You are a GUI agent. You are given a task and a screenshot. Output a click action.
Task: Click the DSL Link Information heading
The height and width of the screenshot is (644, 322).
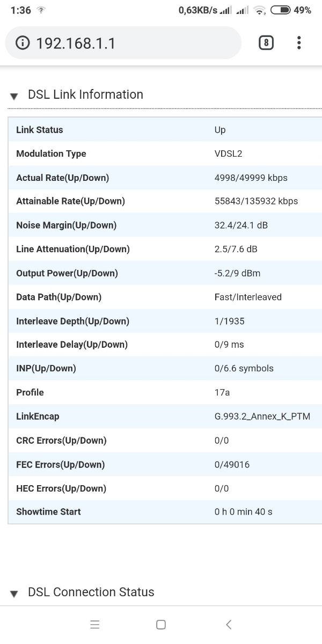(x=85, y=94)
